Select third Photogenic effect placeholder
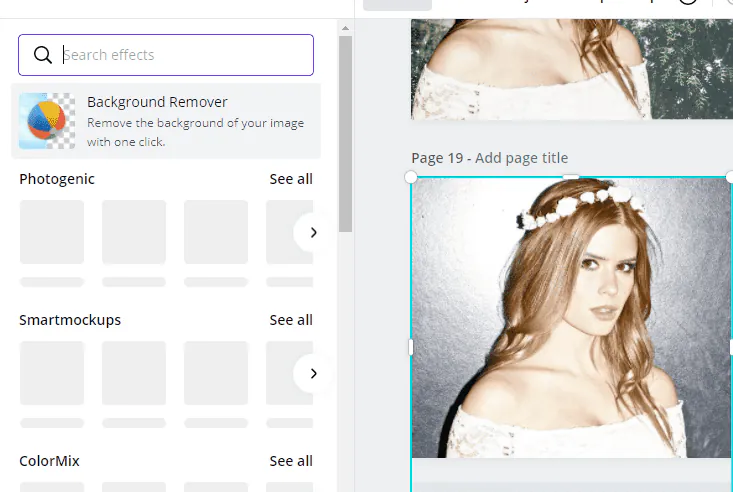The width and height of the screenshot is (733, 492). (x=216, y=232)
